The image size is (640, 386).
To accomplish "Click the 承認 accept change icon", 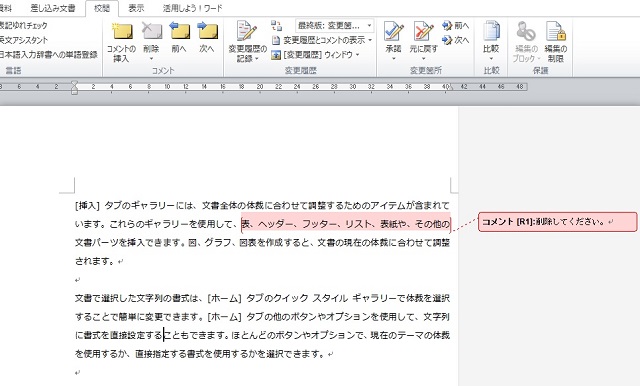I will click(x=393, y=32).
